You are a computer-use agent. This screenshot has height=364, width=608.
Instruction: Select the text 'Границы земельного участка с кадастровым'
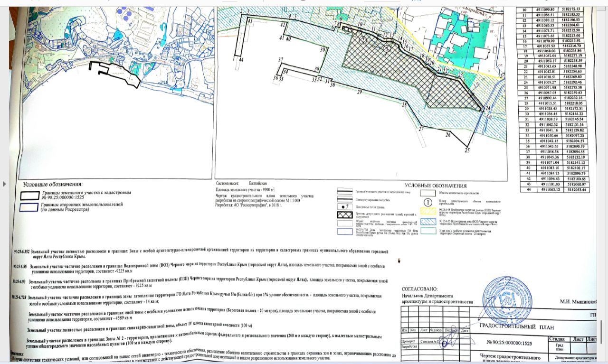[86, 193]
